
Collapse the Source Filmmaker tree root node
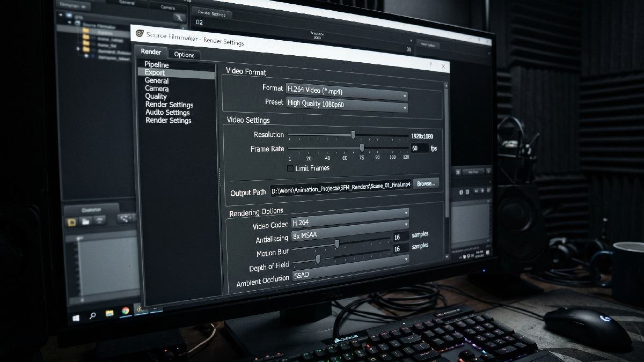coord(69,24)
